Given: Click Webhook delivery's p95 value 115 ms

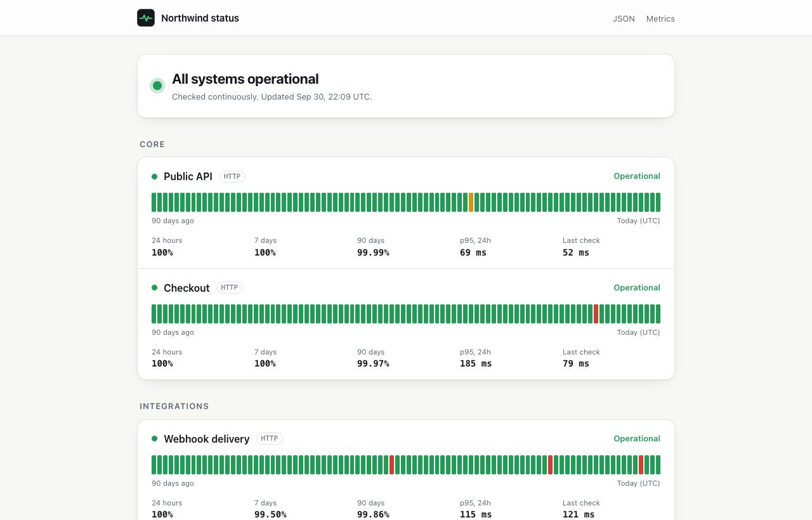Looking at the screenshot, I should (476, 514).
